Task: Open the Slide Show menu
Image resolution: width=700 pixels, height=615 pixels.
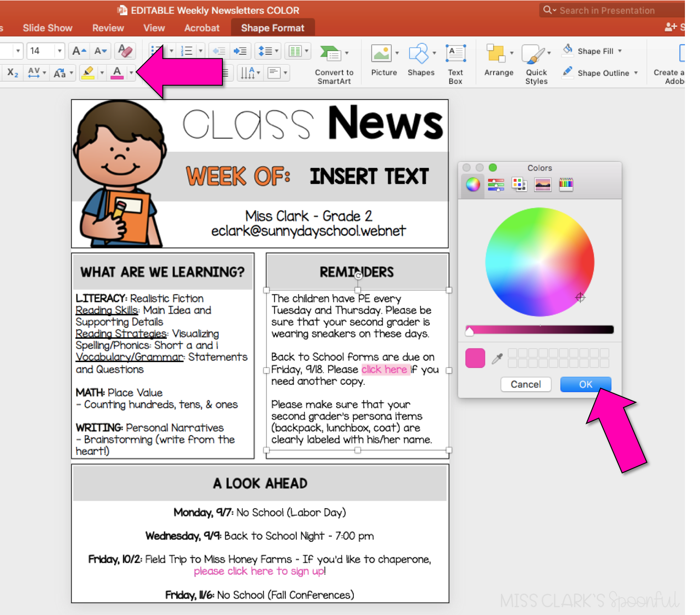Action: 47,27
